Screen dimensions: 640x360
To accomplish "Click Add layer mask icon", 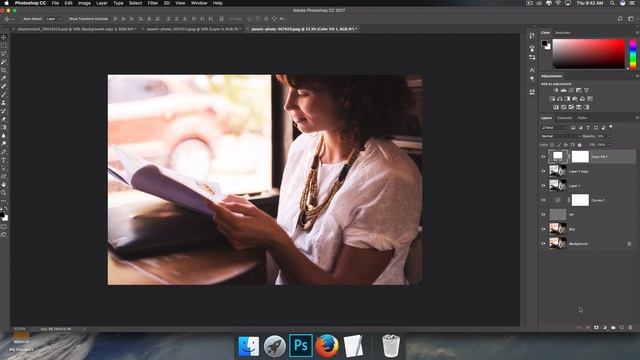I will 596,327.
